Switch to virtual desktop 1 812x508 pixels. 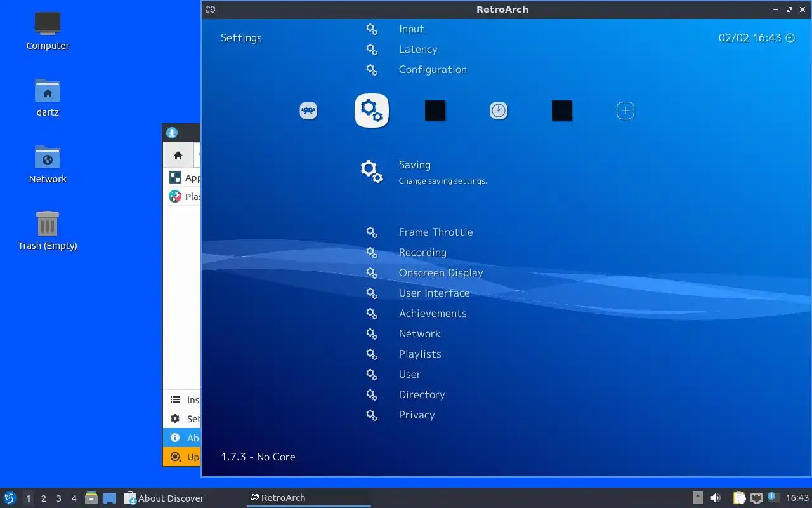tap(28, 498)
